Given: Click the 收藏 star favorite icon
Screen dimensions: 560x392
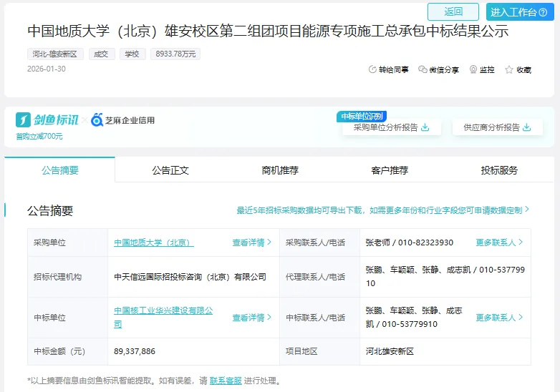Looking at the screenshot, I should pyautogui.click(x=509, y=70).
